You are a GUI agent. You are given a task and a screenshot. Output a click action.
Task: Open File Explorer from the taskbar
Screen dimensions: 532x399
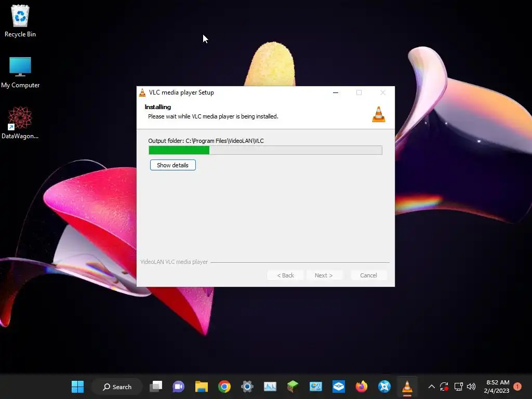202,387
